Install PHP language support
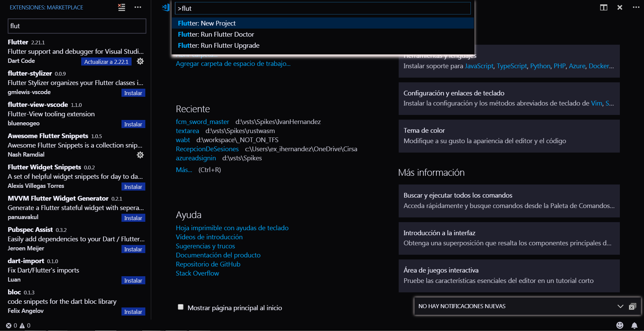This screenshot has height=331, width=644. click(559, 66)
